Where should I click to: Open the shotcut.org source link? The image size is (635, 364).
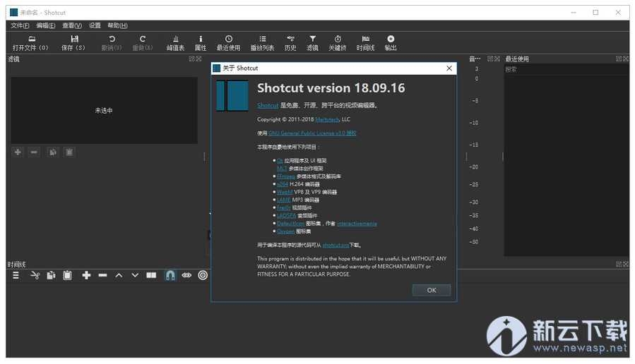(x=336, y=245)
